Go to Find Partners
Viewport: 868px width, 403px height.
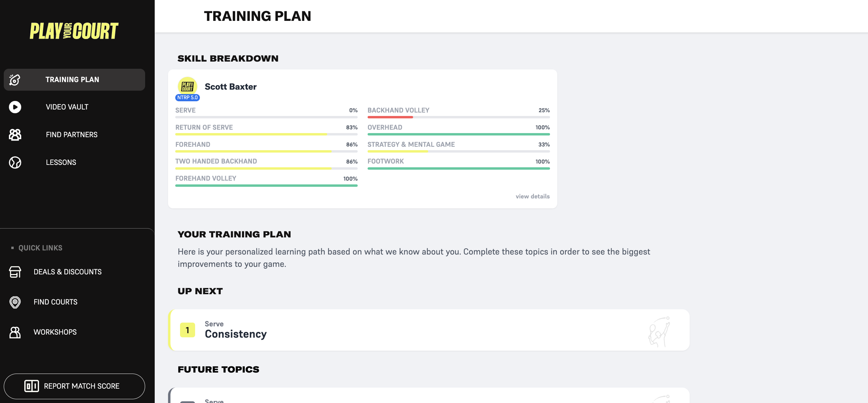(x=74, y=135)
